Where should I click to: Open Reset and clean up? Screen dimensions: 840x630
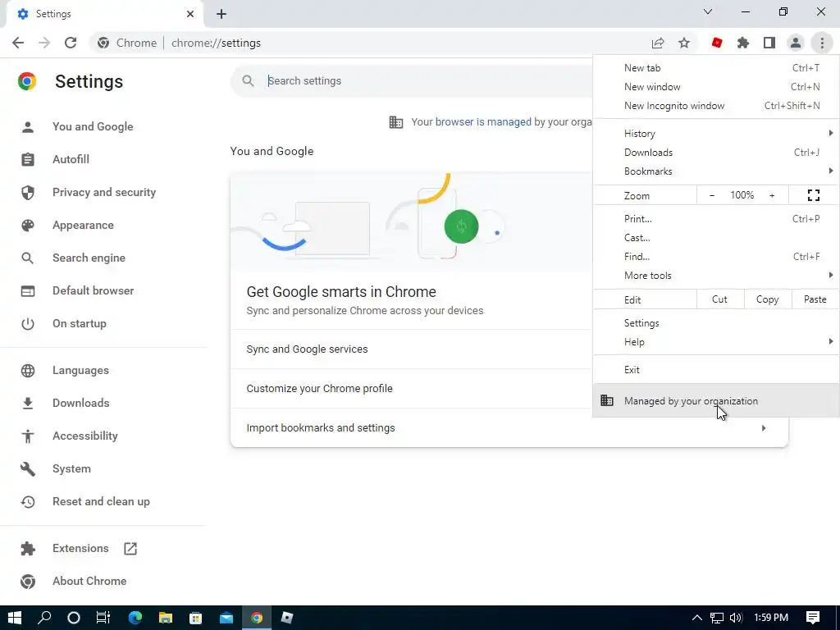pyautogui.click(x=101, y=501)
